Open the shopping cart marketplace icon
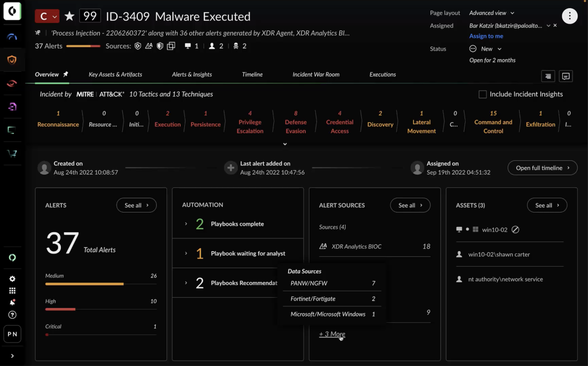 (x=12, y=153)
